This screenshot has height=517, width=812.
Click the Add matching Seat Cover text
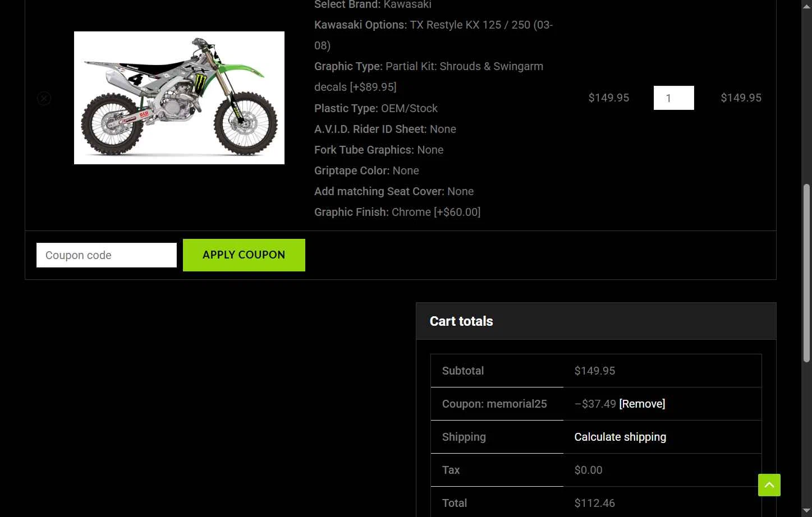pos(394,191)
